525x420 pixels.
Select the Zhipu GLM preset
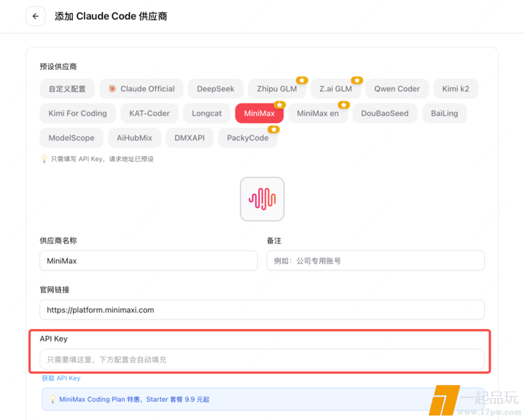[x=276, y=89]
